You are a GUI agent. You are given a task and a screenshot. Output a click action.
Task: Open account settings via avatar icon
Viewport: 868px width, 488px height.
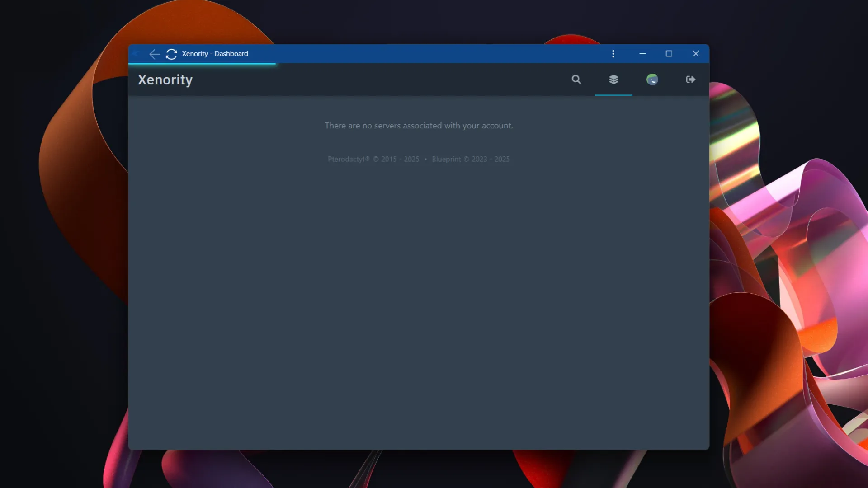click(x=652, y=80)
